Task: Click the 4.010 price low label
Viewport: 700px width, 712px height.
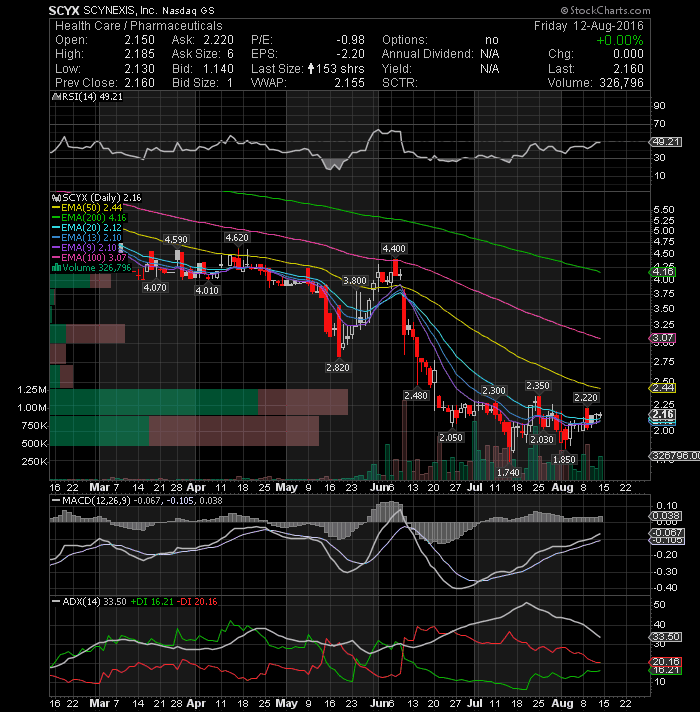Action: click(x=207, y=290)
